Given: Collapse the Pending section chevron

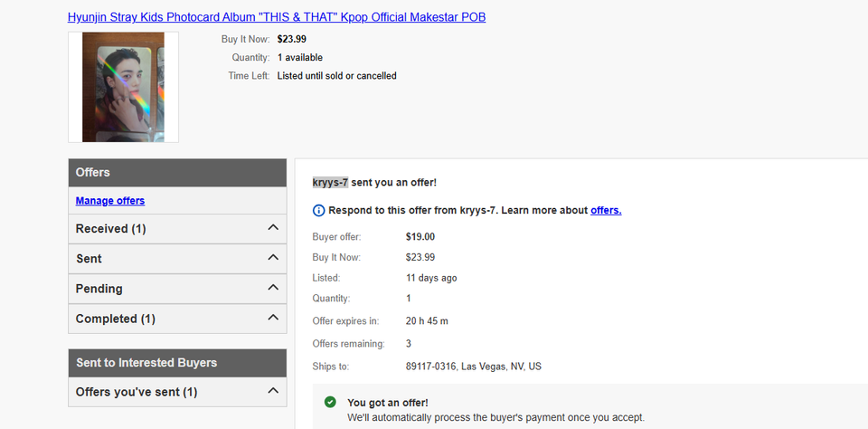Looking at the screenshot, I should tap(273, 287).
